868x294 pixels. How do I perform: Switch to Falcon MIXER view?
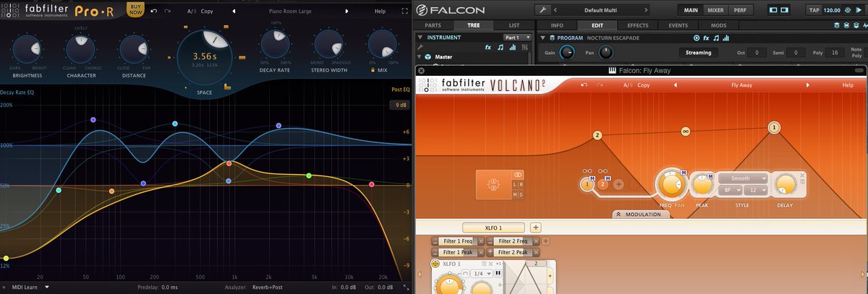tap(715, 10)
